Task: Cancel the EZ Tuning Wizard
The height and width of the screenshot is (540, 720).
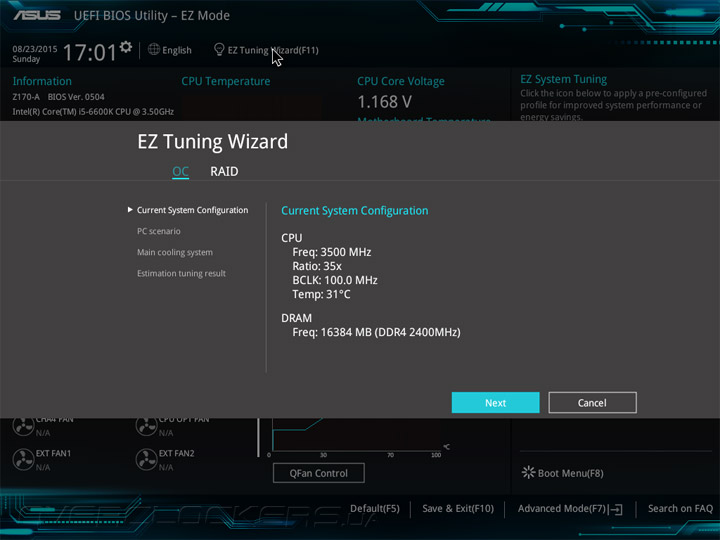Action: click(592, 403)
